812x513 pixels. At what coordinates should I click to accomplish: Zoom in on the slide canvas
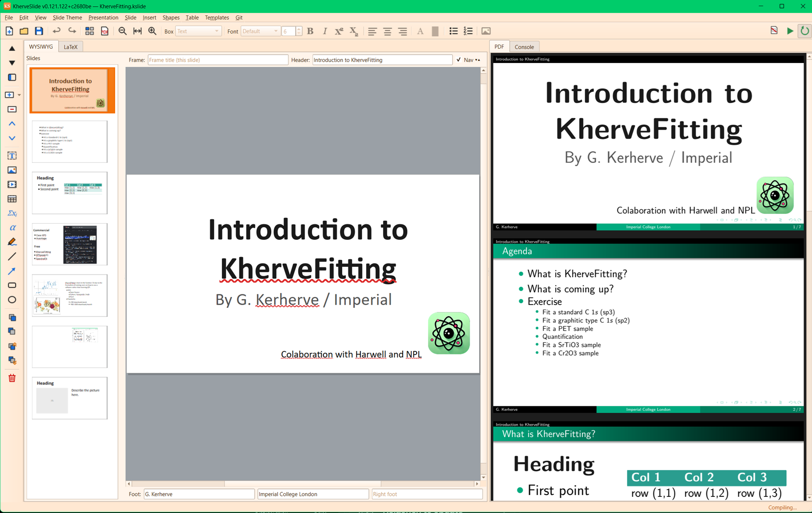[x=153, y=31]
